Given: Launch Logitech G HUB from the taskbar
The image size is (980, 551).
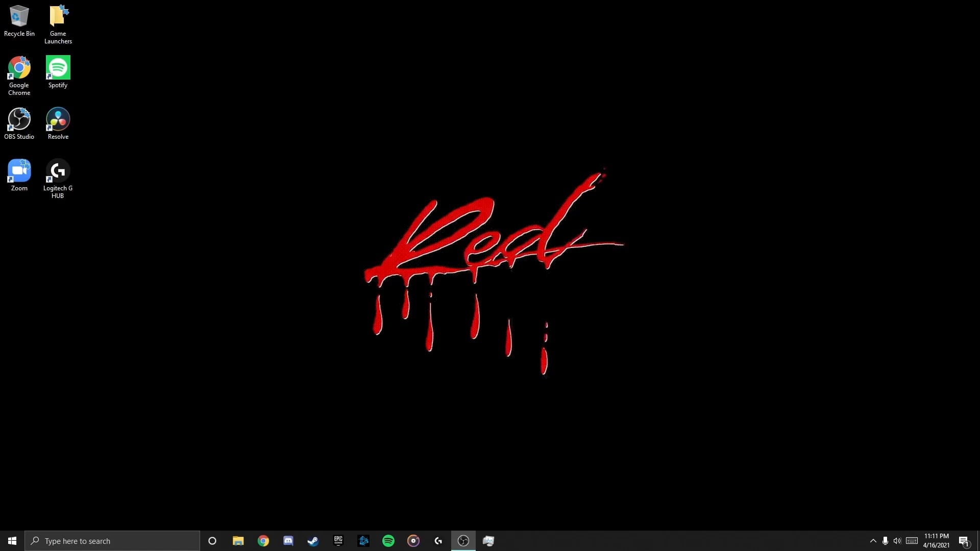Looking at the screenshot, I should (x=438, y=540).
